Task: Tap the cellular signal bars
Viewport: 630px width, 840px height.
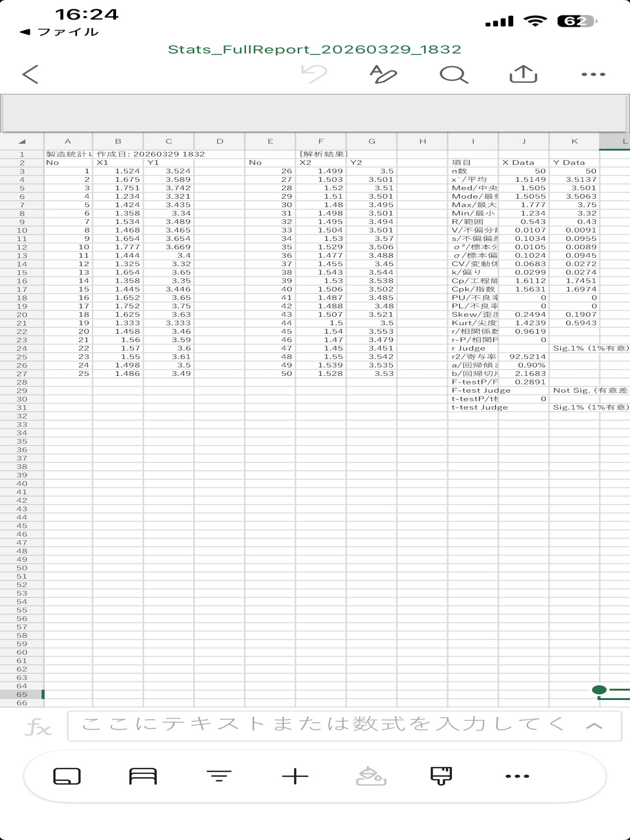Action: (x=499, y=21)
